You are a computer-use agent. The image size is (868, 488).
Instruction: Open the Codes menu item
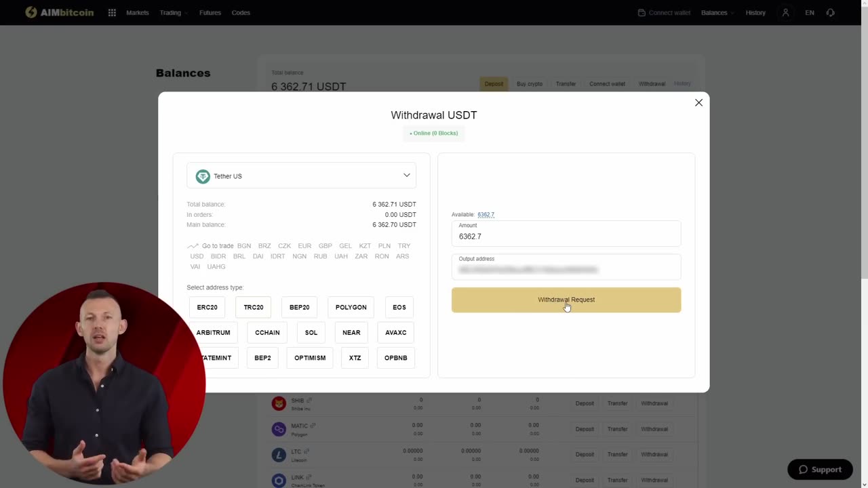241,12
